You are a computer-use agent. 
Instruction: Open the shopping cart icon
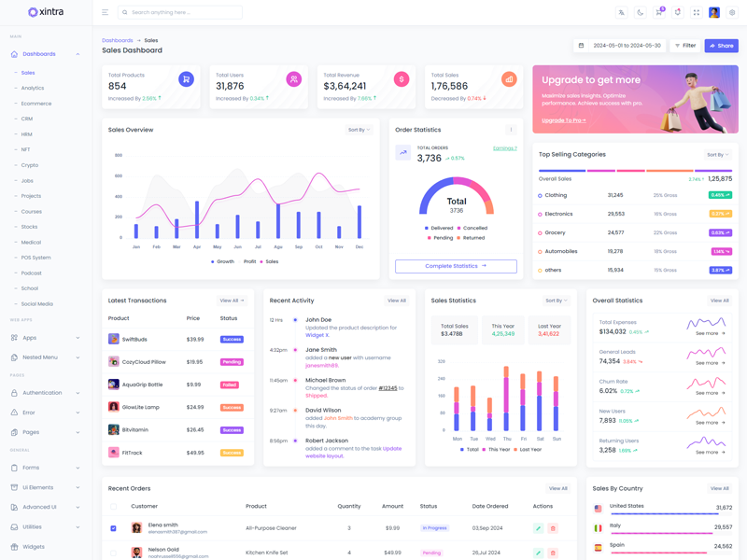click(x=658, y=13)
